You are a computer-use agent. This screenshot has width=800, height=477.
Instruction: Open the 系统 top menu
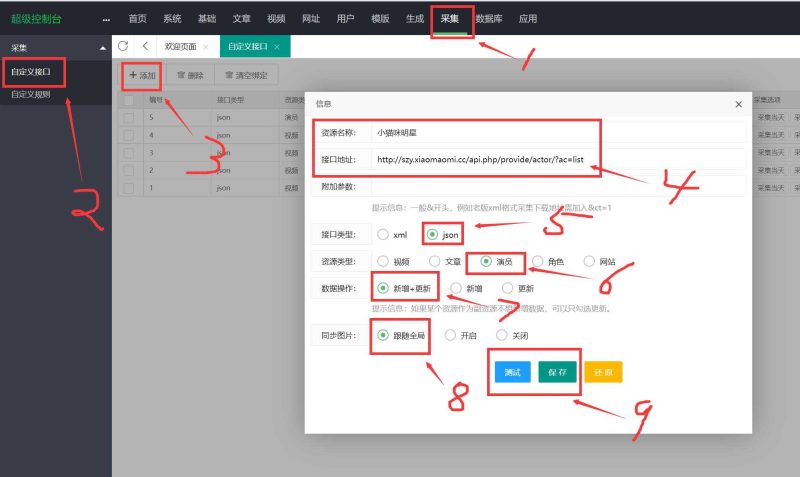tap(172, 19)
